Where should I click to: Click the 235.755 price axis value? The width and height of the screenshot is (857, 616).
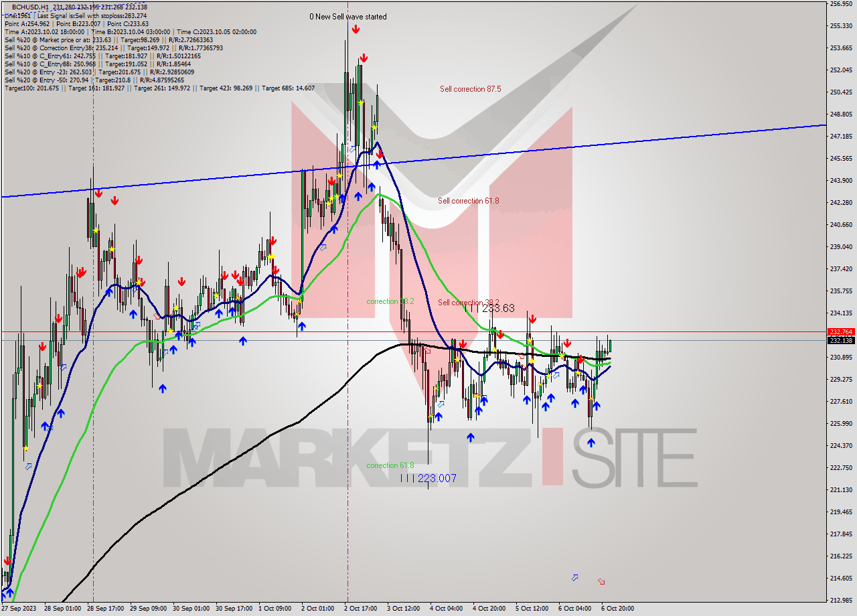841,291
